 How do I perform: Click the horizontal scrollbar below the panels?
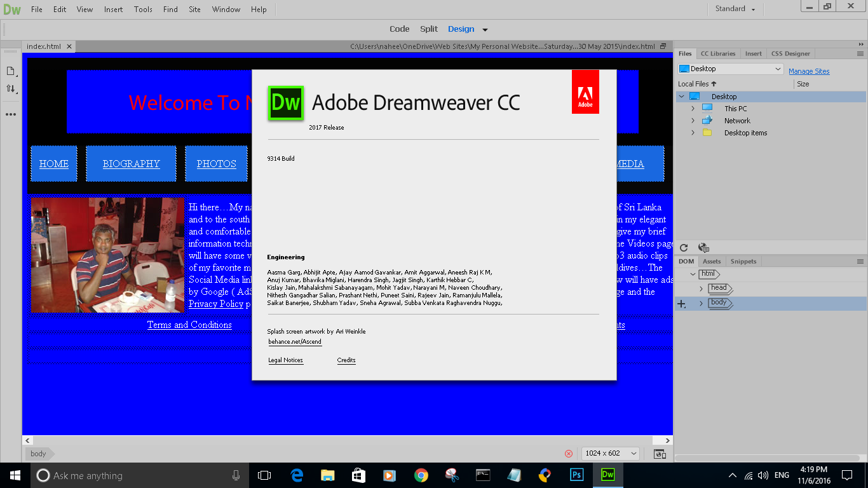[x=766, y=458]
